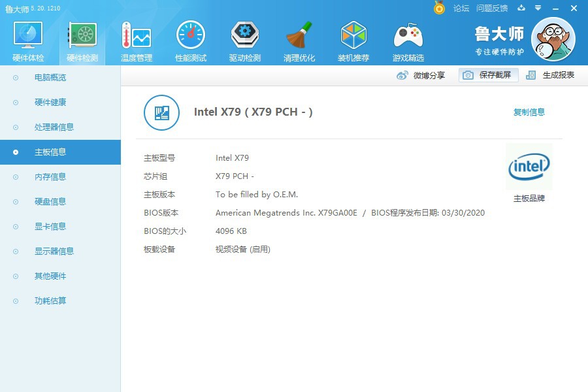
Task: Open 装机推荐 software recommendation cube icon
Action: 353,41
